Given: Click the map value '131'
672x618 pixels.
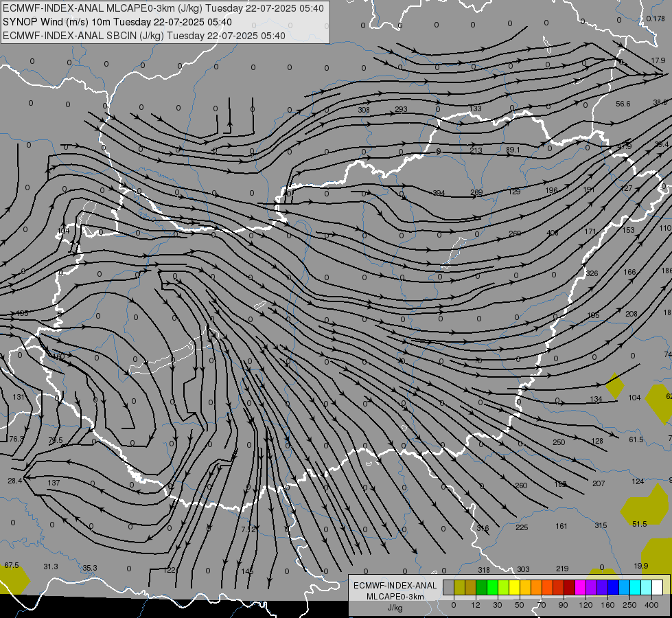Looking at the screenshot, I should click(19, 397).
